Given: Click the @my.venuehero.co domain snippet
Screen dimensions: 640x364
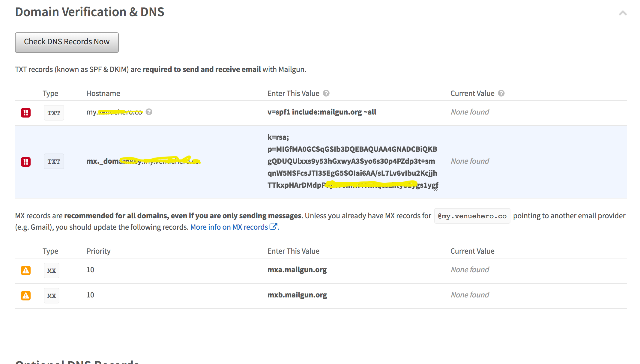Looking at the screenshot, I should point(472,216).
